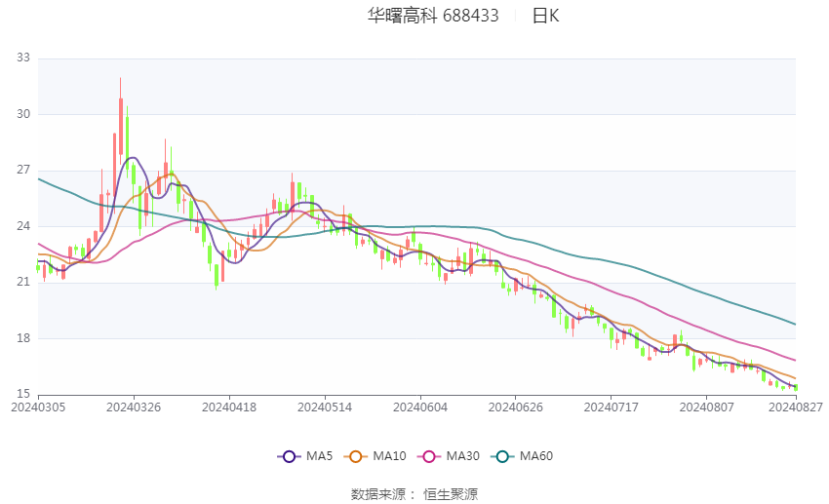Click x-axis date label 20240604
Image resolution: width=829 pixels, height=504 pixels.
420,407
